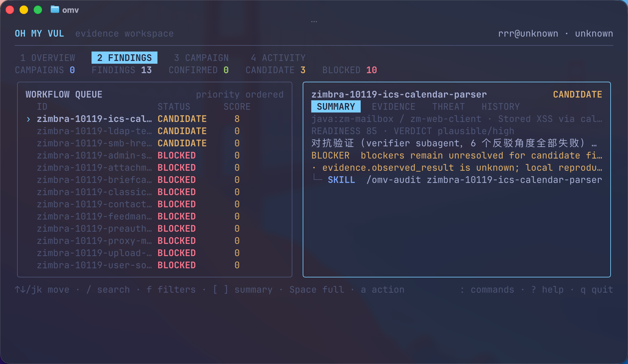Click the READINESS 85 verdict line
Image resolution: width=628 pixels, height=364 pixels.
click(413, 131)
